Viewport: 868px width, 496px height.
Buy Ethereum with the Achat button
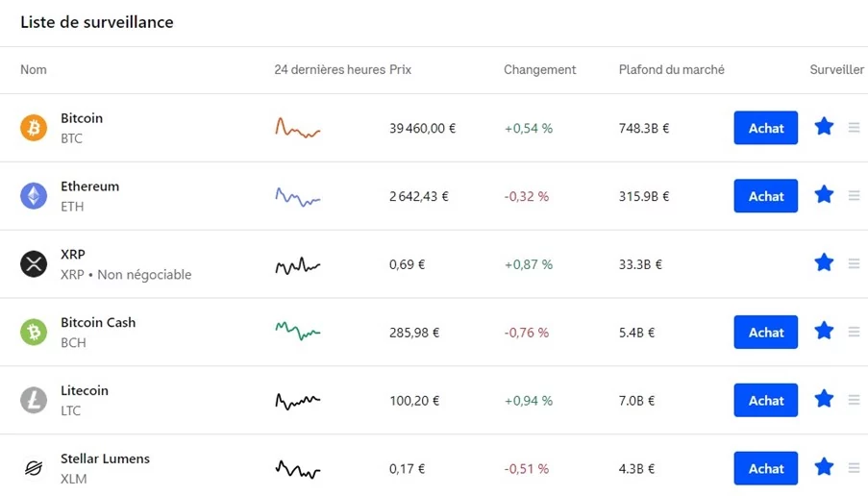click(x=766, y=196)
